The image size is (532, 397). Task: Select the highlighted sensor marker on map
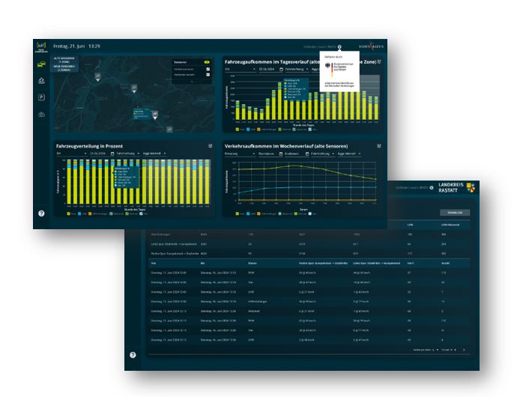coord(155,115)
